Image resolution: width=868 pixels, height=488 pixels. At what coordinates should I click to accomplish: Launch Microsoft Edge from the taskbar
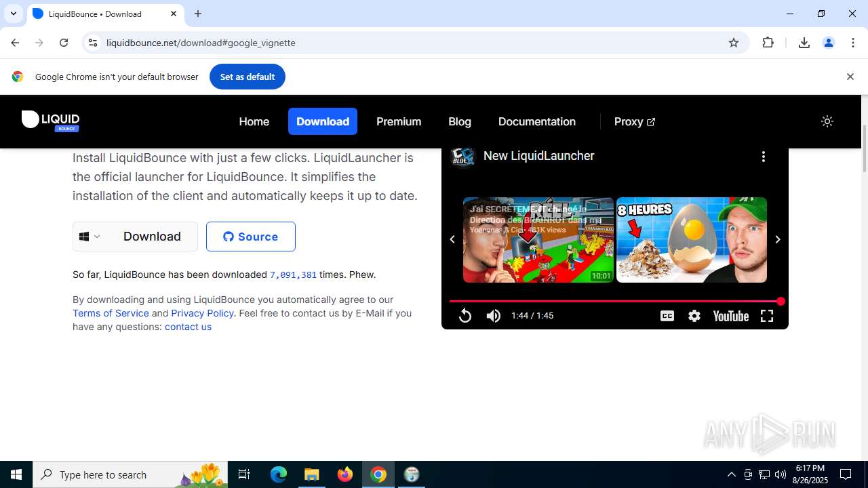click(279, 474)
